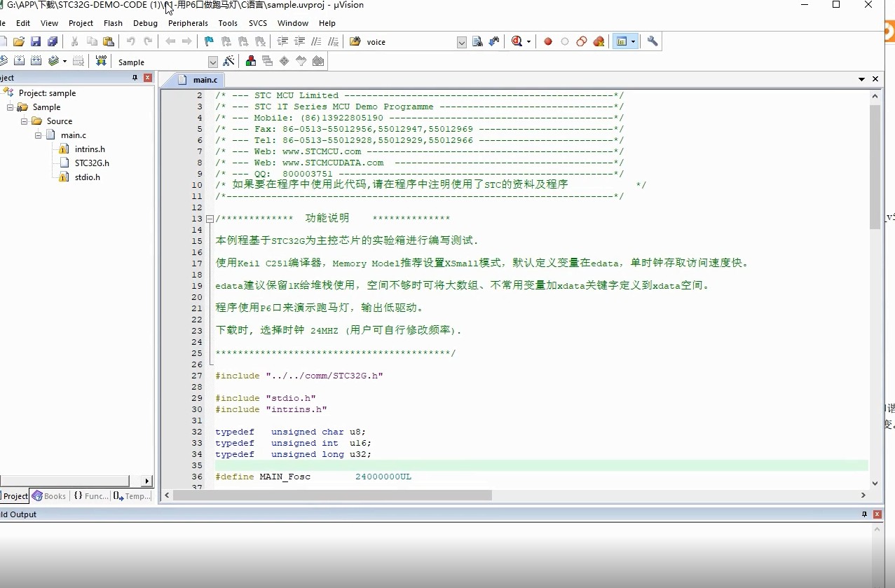Collapse the comment block at line 13

point(210,219)
